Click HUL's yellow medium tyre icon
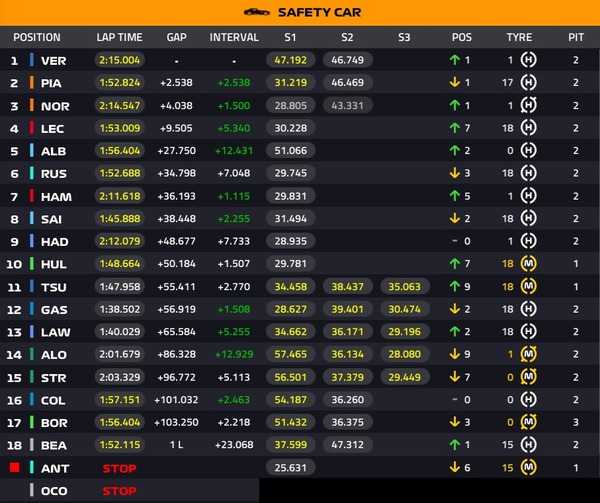Viewport: 600px width, 503px height. 528,264
